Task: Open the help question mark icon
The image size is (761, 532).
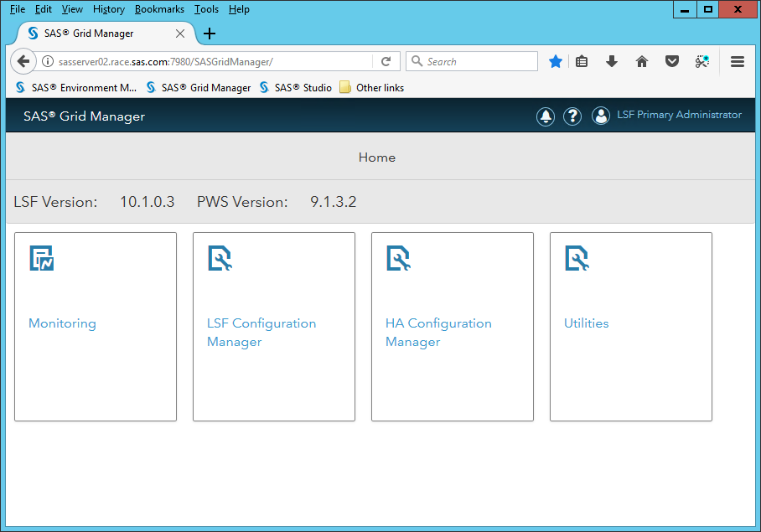Action: pyautogui.click(x=572, y=116)
